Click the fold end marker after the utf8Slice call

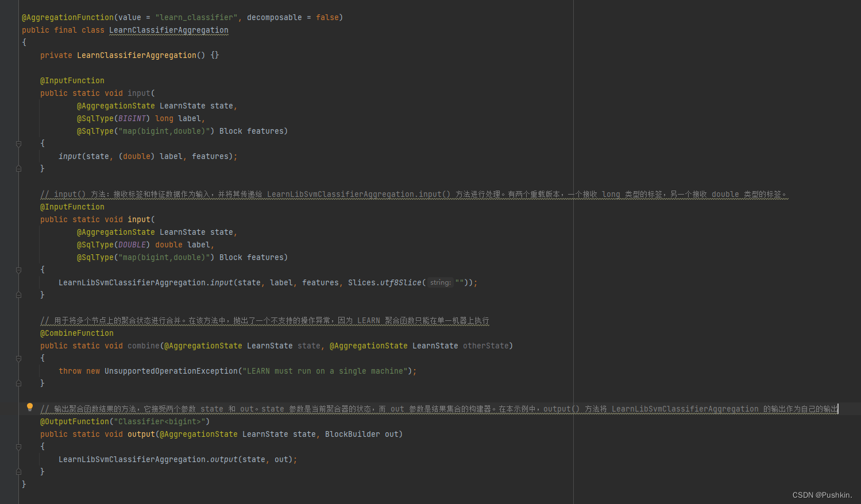tap(18, 295)
